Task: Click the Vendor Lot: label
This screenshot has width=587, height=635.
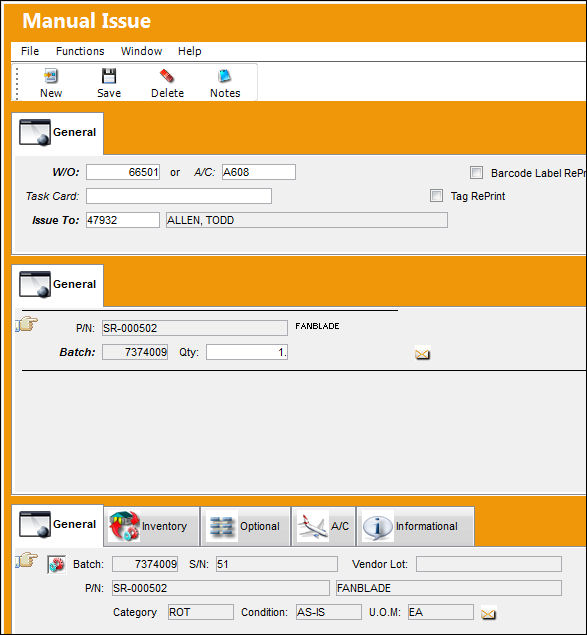Action: (x=380, y=564)
